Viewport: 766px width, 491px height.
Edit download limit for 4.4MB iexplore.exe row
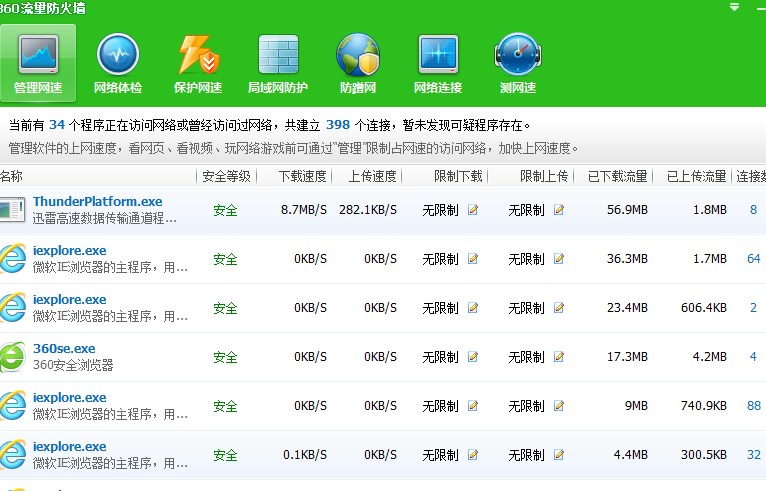473,455
